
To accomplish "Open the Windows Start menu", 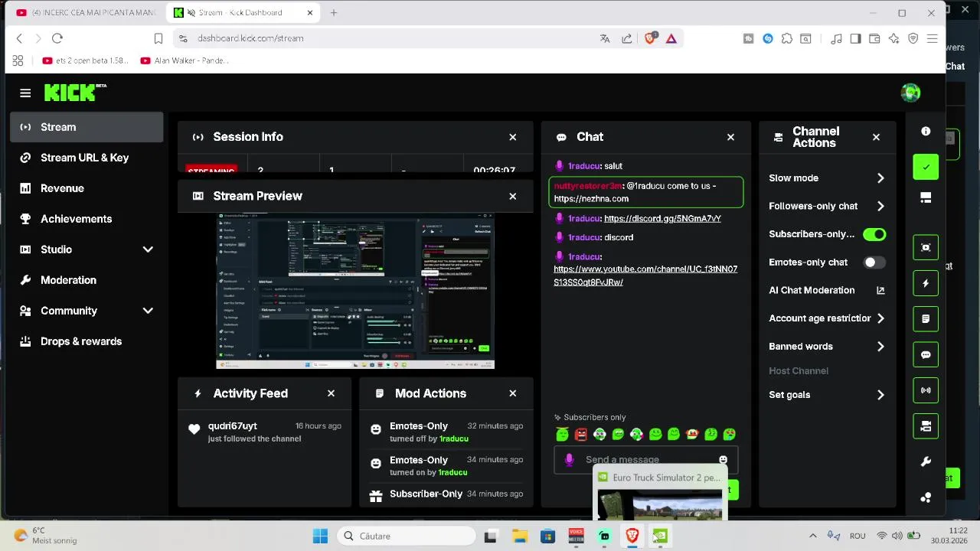I will (320, 536).
